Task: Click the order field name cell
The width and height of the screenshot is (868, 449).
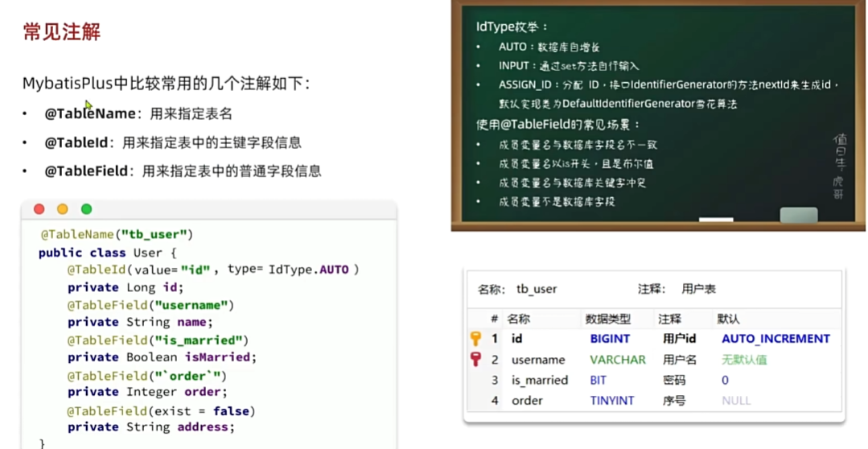Action: tap(527, 400)
